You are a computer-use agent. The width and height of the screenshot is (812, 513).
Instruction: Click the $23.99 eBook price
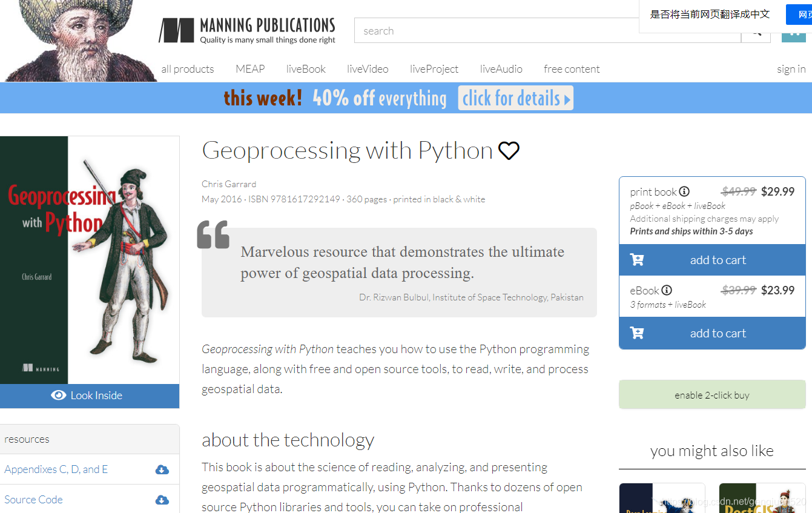[778, 290]
